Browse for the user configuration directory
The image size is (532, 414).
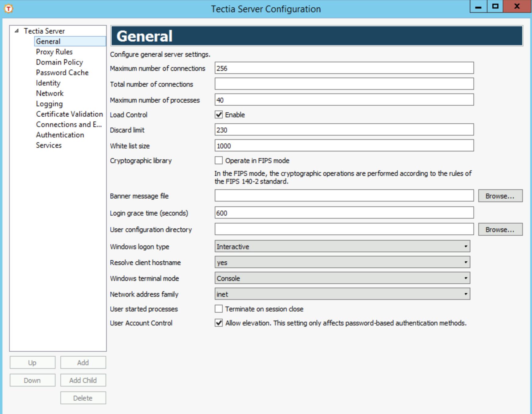pos(500,230)
